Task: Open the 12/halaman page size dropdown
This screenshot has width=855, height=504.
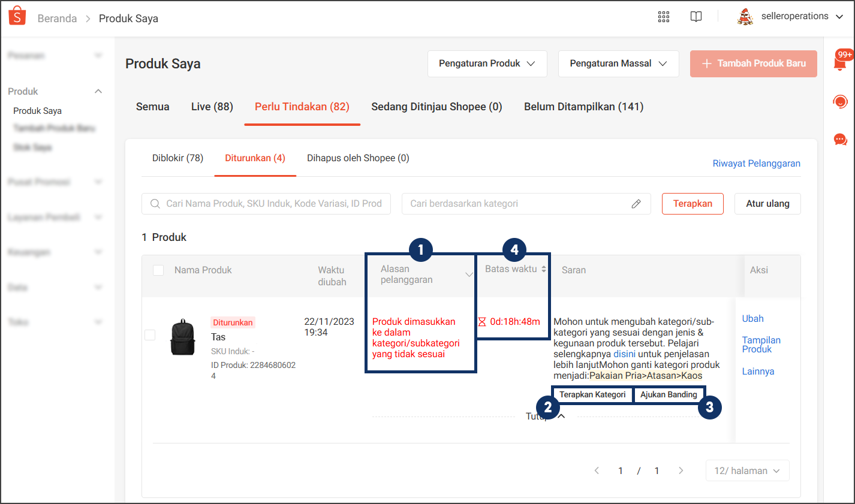Action: (x=747, y=470)
